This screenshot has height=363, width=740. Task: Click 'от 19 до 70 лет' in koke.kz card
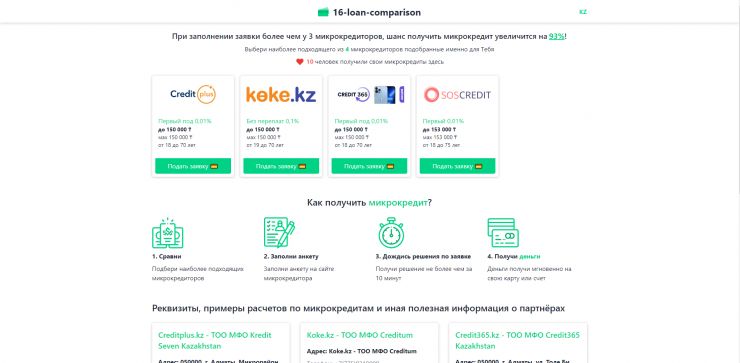pyautogui.click(x=265, y=145)
